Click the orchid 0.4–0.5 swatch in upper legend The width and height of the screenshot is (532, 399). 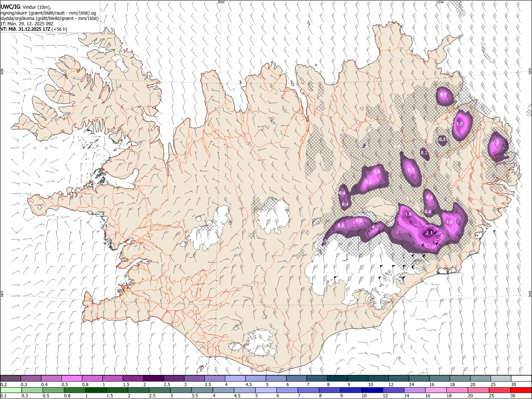(52, 379)
